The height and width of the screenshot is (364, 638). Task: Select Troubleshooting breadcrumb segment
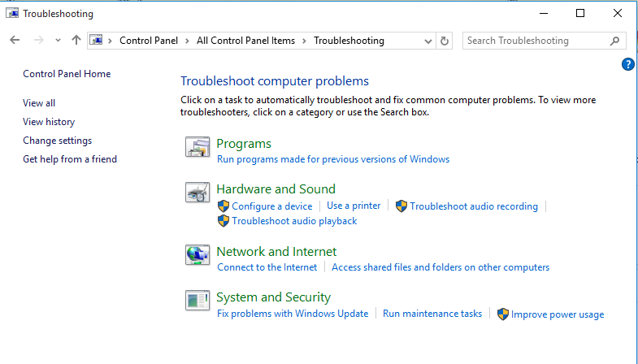pos(349,41)
